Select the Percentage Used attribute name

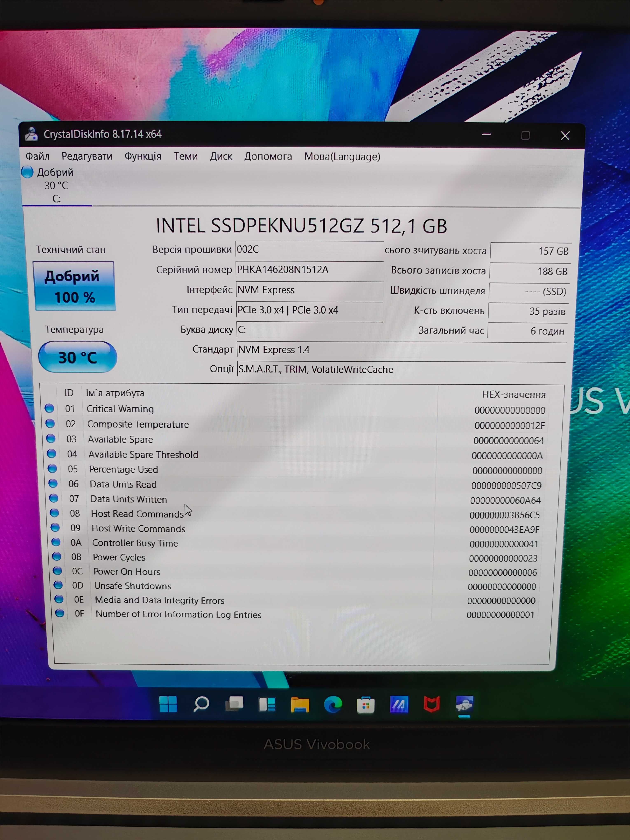pos(123,469)
